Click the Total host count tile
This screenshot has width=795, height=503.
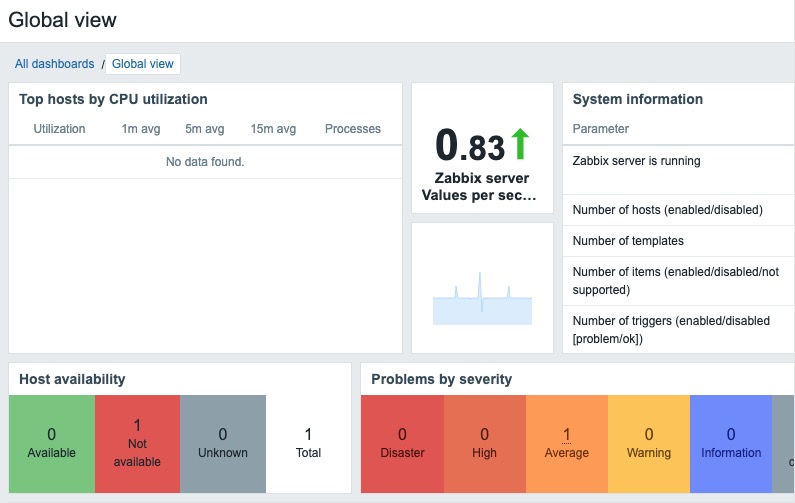[308, 444]
